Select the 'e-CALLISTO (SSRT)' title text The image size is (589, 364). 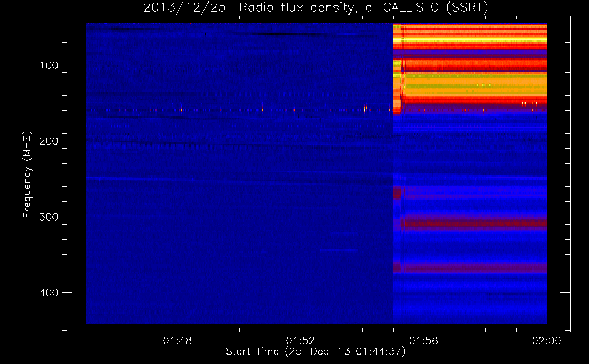pos(427,8)
